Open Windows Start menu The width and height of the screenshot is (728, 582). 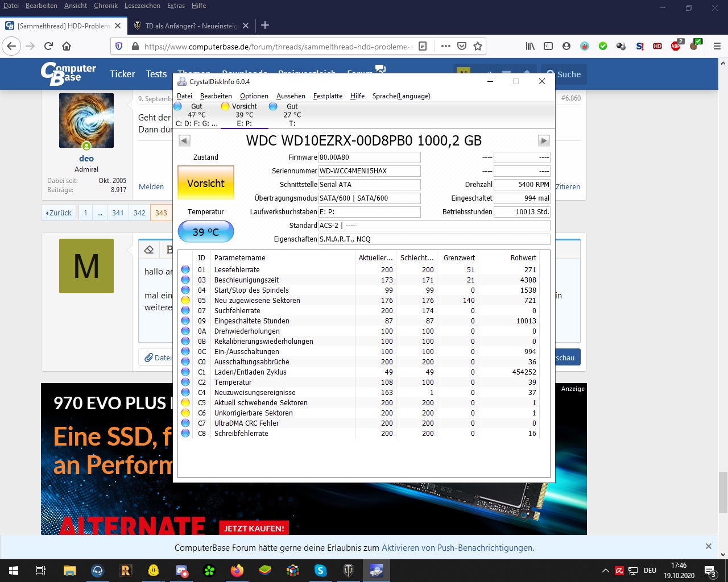click(14, 570)
